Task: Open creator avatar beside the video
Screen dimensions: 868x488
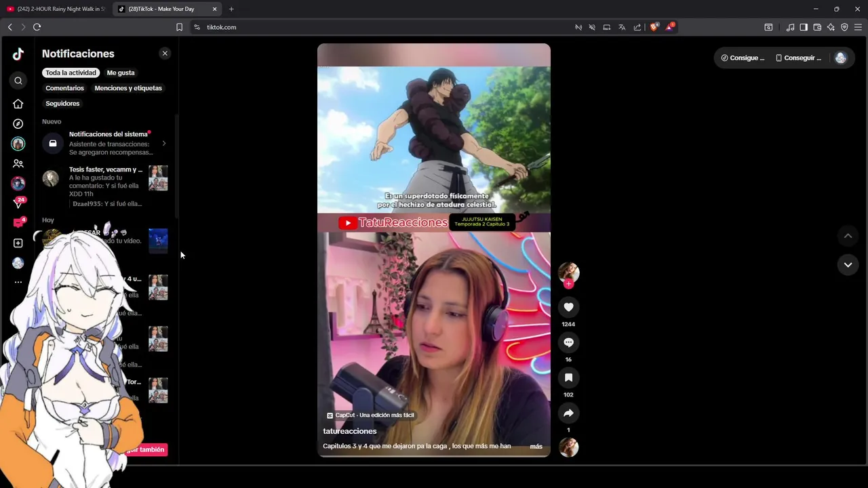Action: pyautogui.click(x=568, y=272)
